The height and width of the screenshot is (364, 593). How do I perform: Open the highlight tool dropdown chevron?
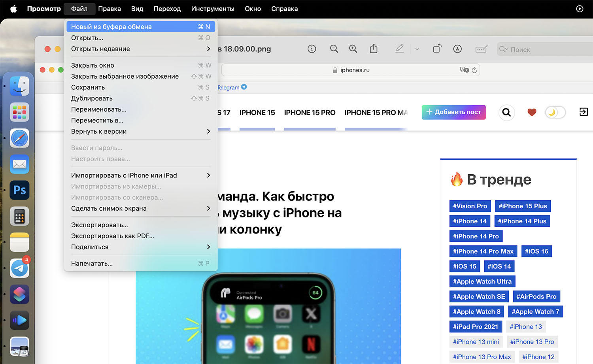tap(417, 49)
